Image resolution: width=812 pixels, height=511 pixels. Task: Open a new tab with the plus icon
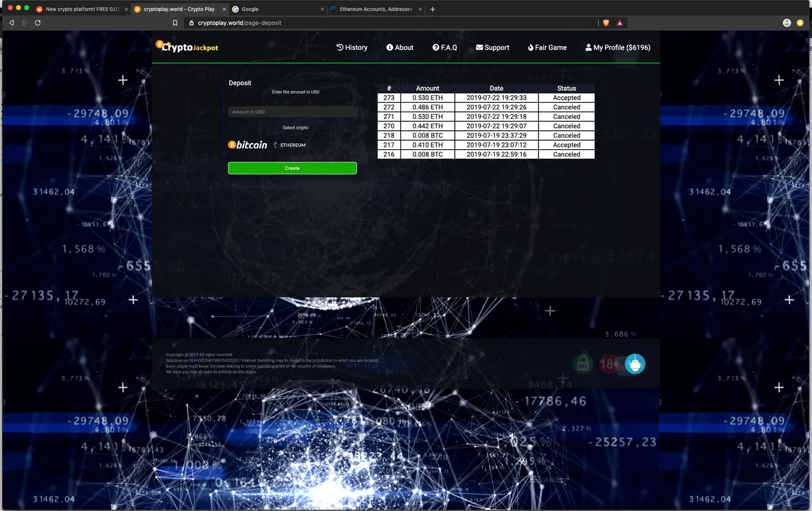(x=433, y=10)
